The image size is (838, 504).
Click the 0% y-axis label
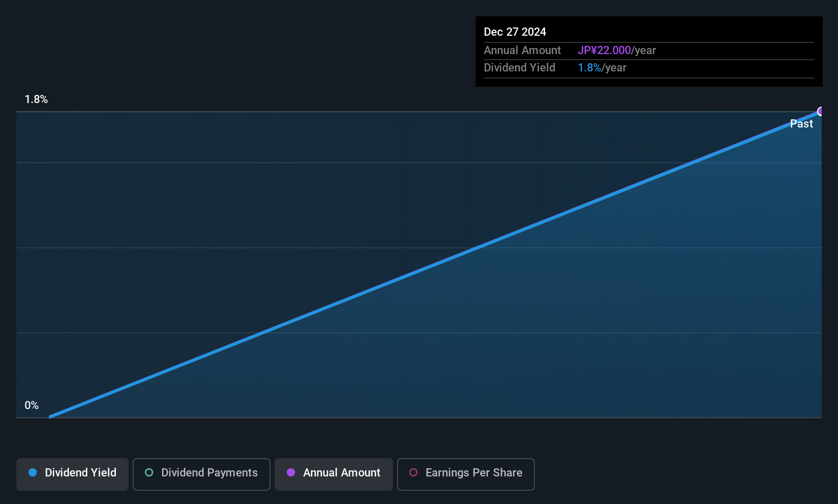pos(32,406)
